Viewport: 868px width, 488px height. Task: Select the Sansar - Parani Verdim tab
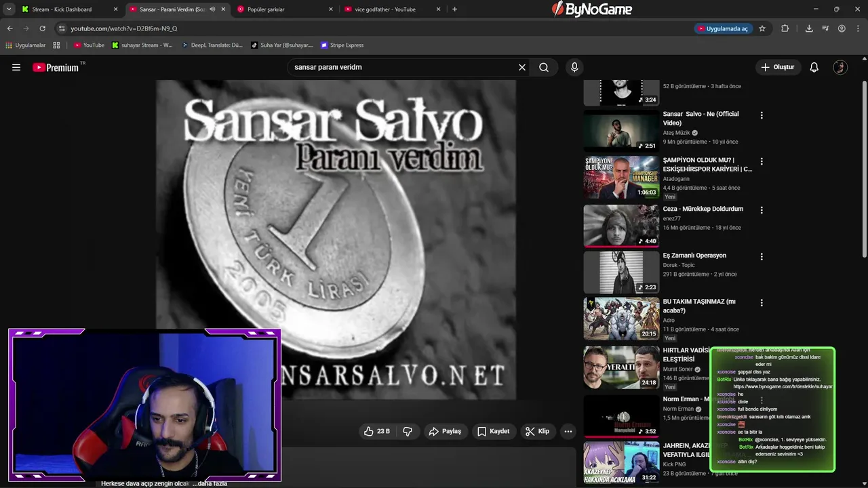172,9
